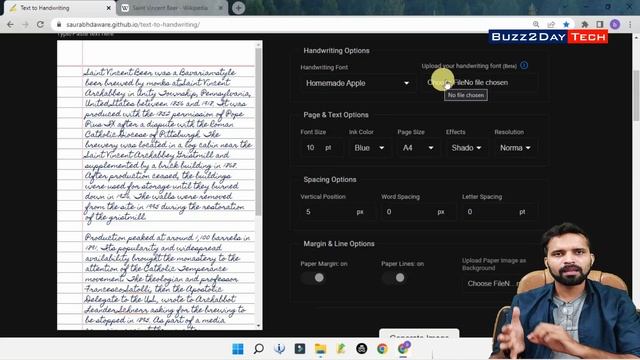Open a new browser tab with the plus icon
Screen dimensions: 640x360
click(238, 8)
